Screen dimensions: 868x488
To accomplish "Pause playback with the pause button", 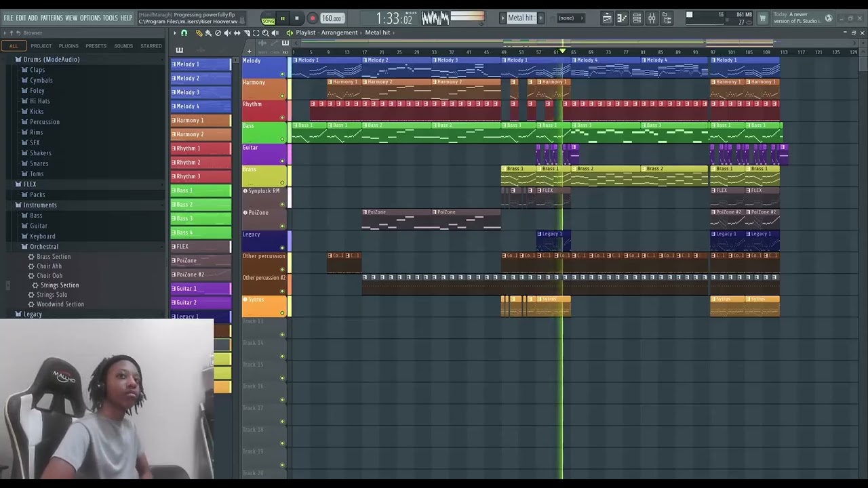I will [x=283, y=18].
